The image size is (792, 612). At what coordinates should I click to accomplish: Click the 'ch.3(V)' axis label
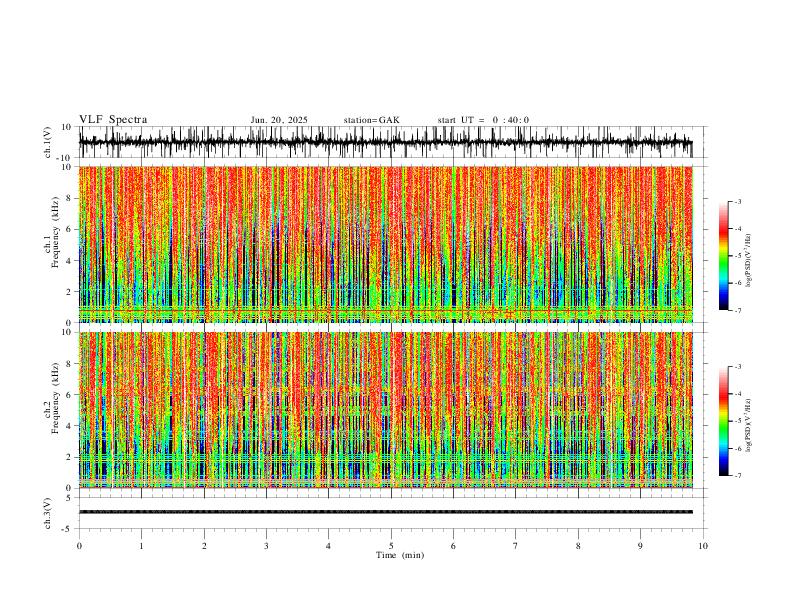click(x=48, y=513)
